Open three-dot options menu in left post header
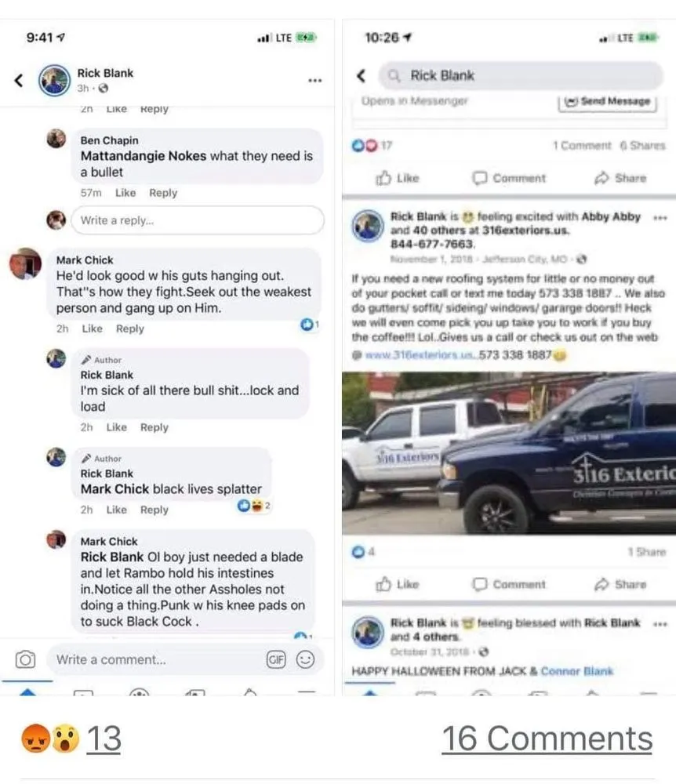 314,81
